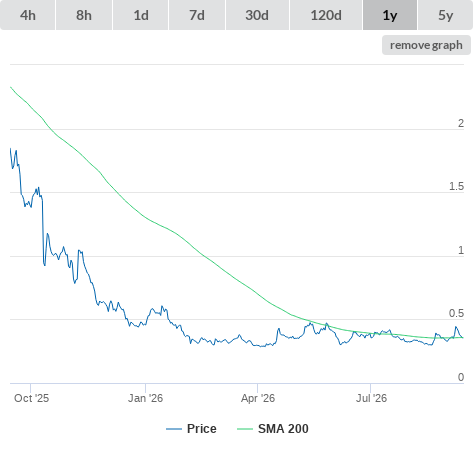The height and width of the screenshot is (455, 474).
Task: Click the green SMA 200 legend line marker
Action: coord(245,429)
